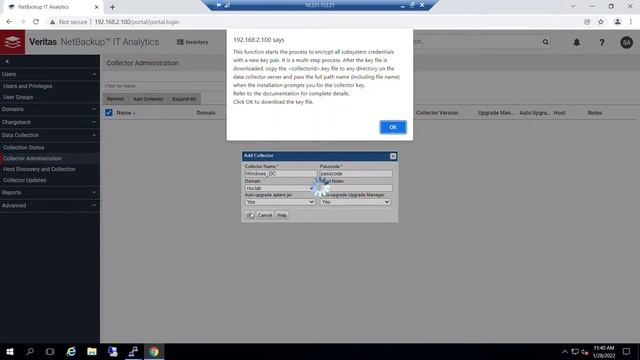The width and height of the screenshot is (640, 360).
Task: Open the SA user avatar menu
Action: 626,42
